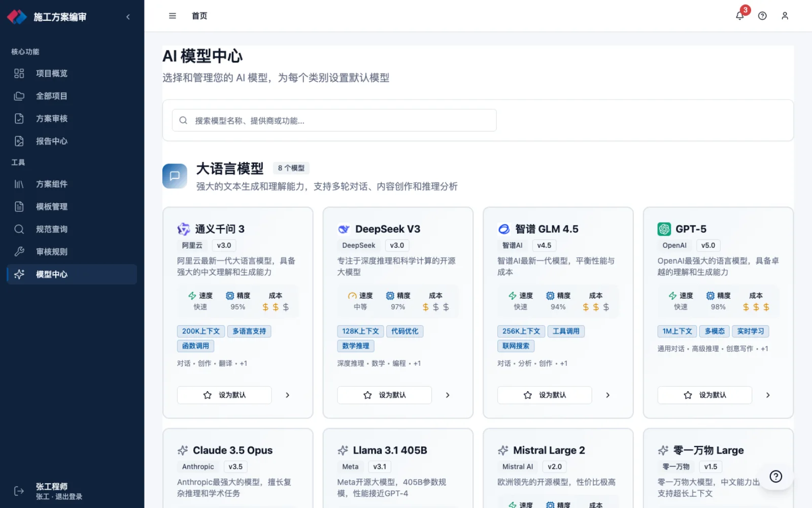The image size is (812, 508).
Task: Toggle the hamburger menu icon
Action: [173, 16]
